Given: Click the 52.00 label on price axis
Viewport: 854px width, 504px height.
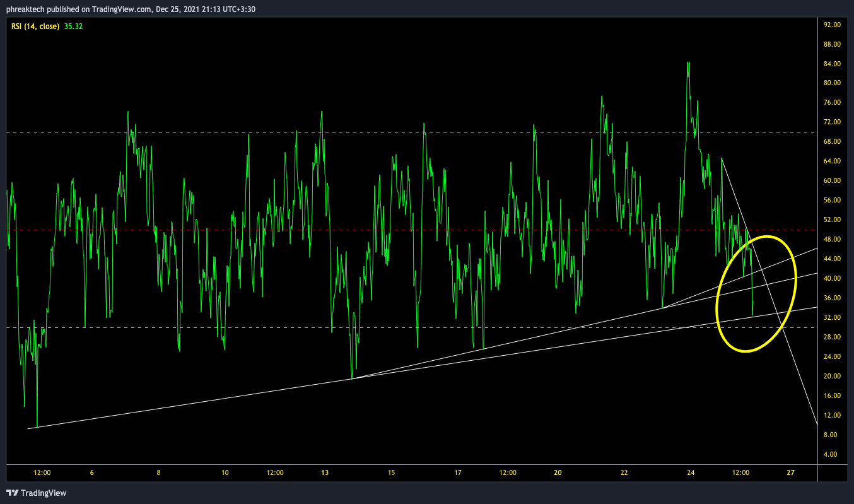Looking at the screenshot, I should click(833, 220).
